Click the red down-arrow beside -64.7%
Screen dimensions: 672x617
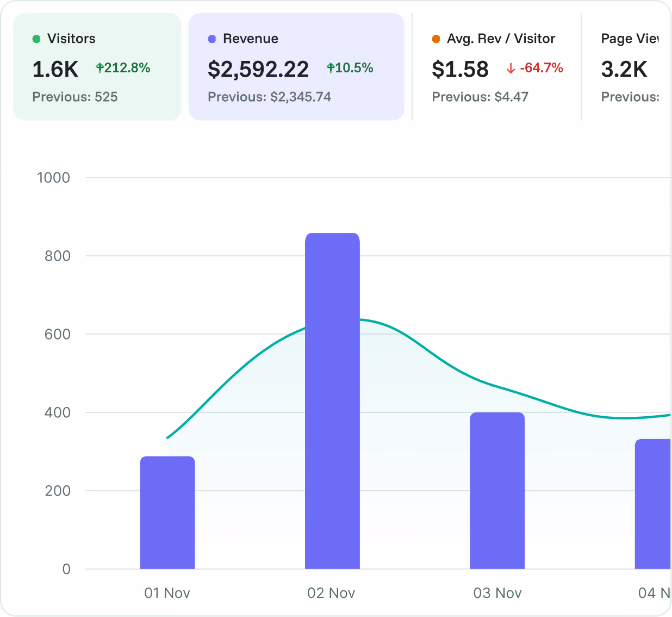point(511,68)
